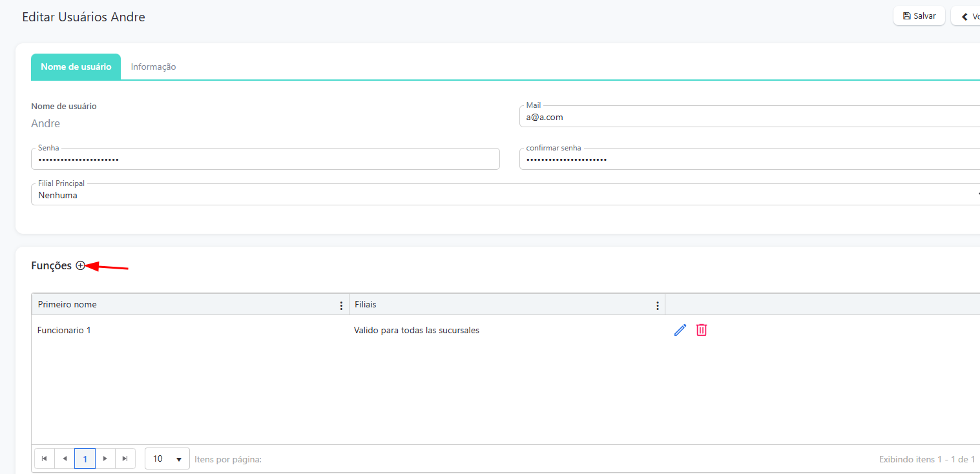Select the Nome de usuário tab

click(76, 67)
